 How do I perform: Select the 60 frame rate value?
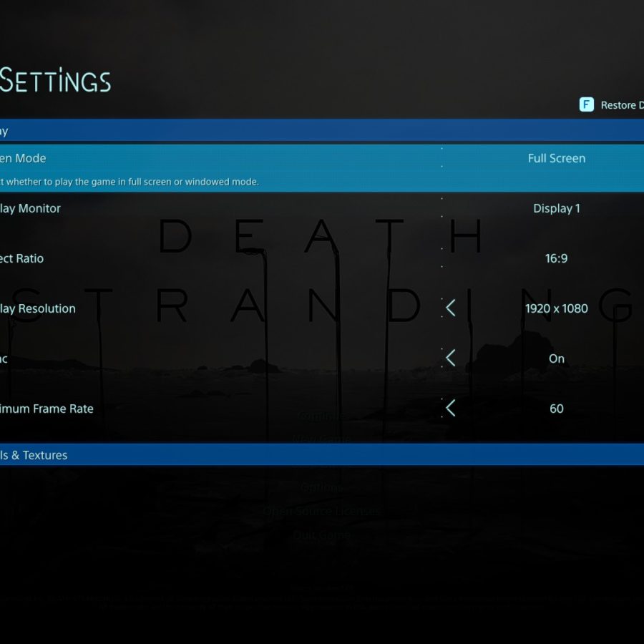557,409
